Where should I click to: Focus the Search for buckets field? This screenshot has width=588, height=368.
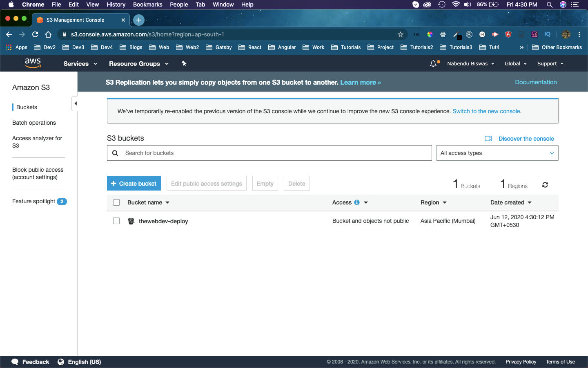(269, 153)
